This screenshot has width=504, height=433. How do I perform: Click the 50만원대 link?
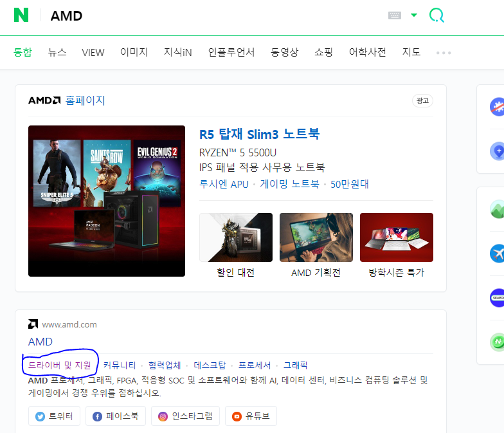click(x=350, y=184)
